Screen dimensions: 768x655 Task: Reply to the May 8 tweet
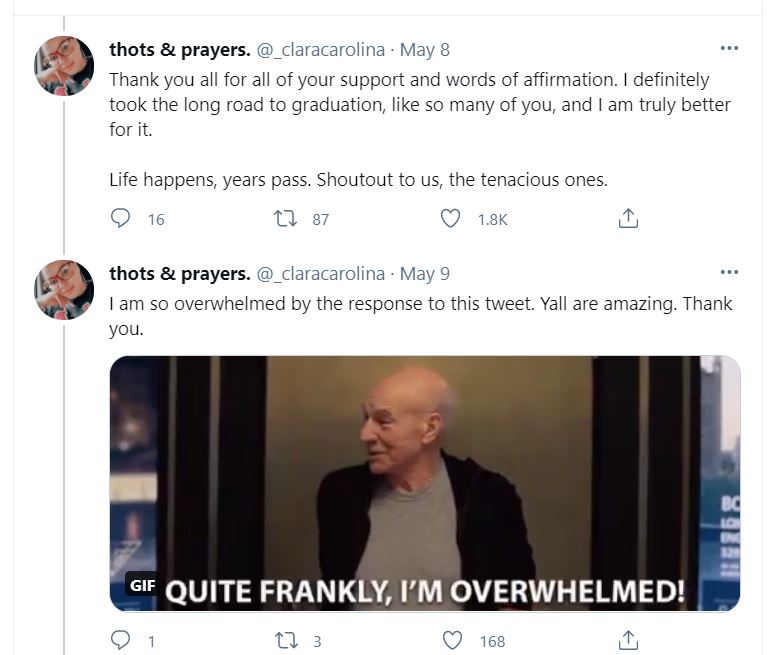tap(120, 218)
